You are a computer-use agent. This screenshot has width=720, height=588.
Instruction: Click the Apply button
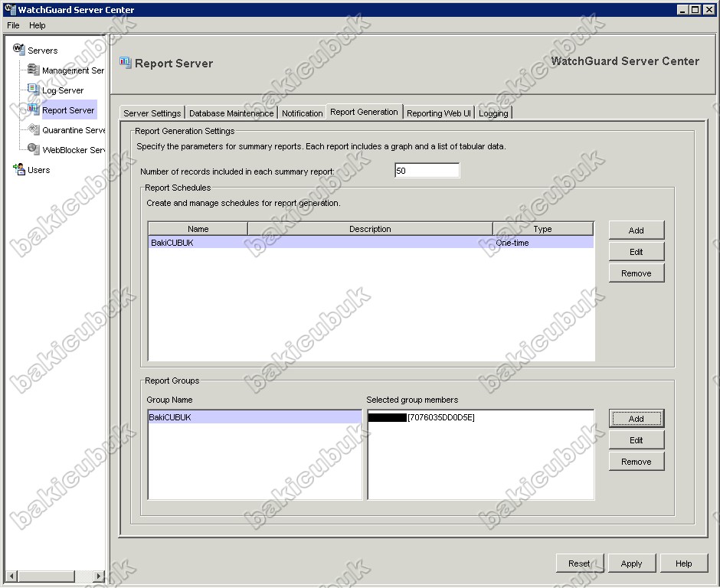click(x=632, y=563)
